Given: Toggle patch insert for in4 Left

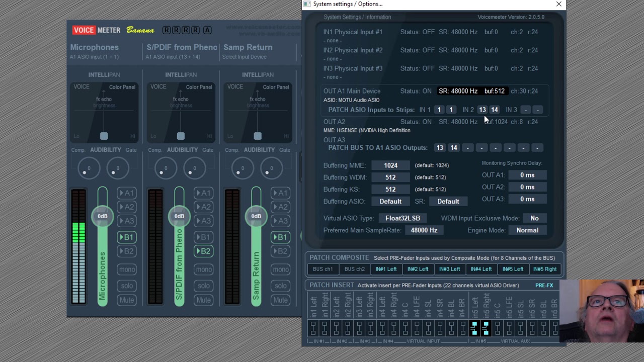Looking at the screenshot, I should pos(382,329).
